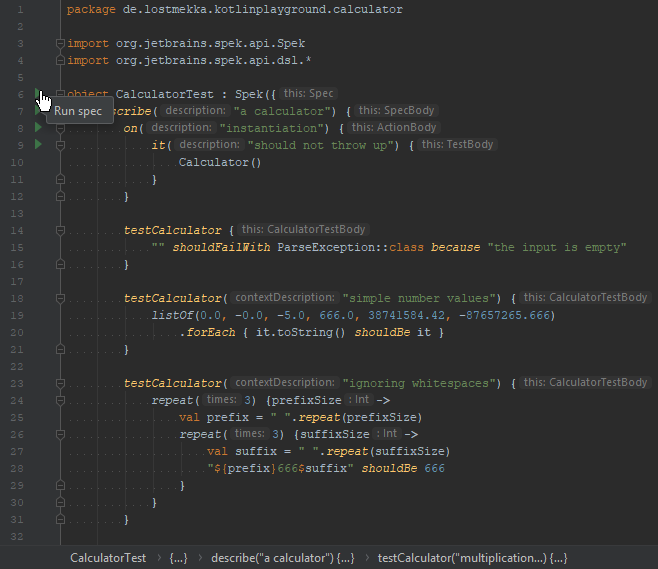This screenshot has width=658, height=569.
Task: Click the Spek({ constructor call on line 6
Action: coord(256,94)
